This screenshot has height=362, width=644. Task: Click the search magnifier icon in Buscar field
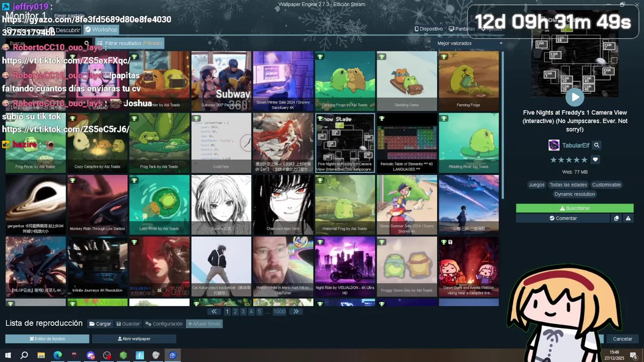tap(87, 43)
